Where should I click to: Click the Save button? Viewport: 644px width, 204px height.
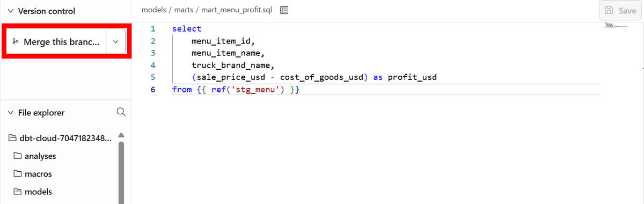[620, 10]
